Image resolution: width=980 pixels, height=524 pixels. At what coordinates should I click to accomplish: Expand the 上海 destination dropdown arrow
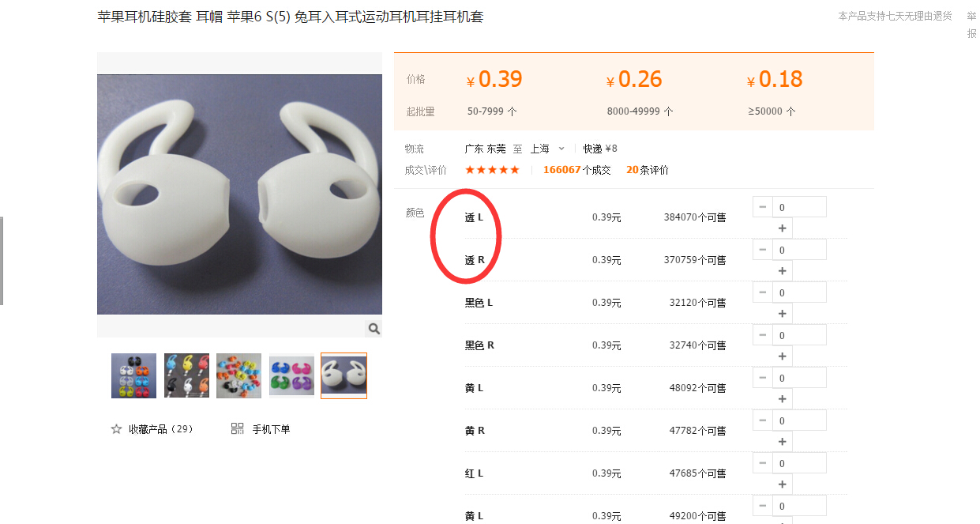click(561, 149)
